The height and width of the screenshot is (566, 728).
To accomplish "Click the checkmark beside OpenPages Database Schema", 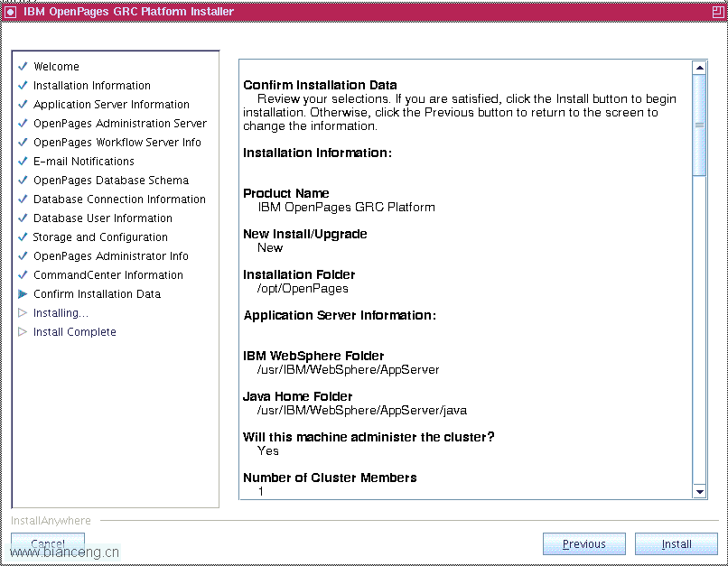I will point(23,180).
